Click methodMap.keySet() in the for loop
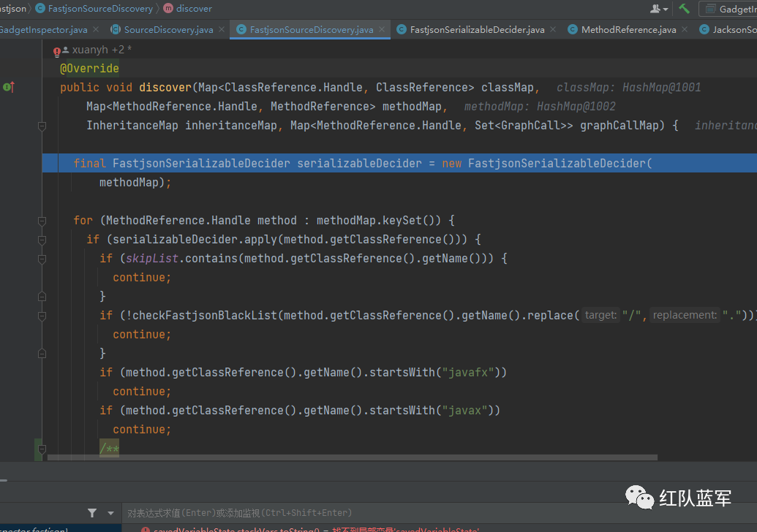This screenshot has height=532, width=757. coord(379,221)
